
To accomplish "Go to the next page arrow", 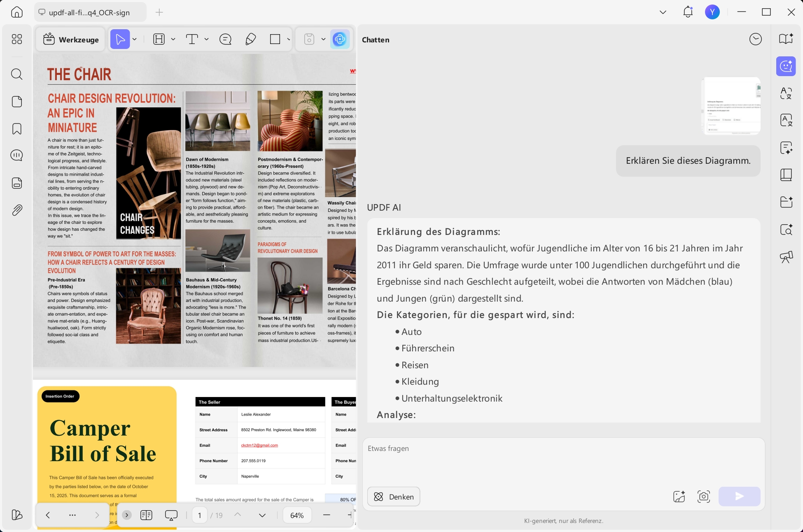I will click(262, 515).
